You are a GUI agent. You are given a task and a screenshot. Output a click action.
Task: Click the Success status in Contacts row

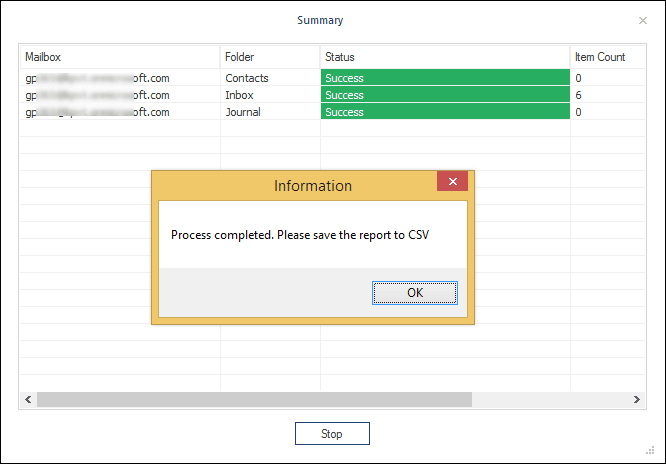[445, 78]
